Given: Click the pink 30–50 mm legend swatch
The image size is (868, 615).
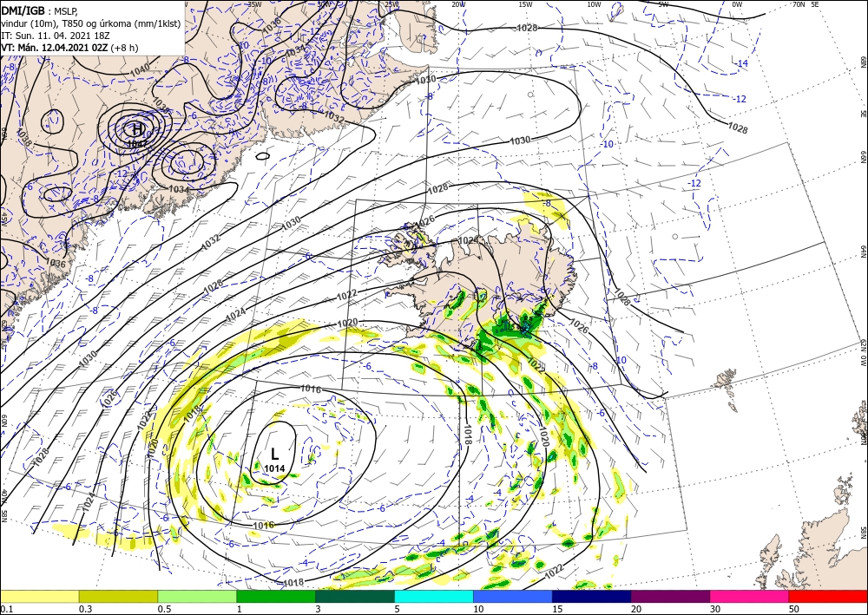Looking at the screenshot, I should tap(750, 596).
